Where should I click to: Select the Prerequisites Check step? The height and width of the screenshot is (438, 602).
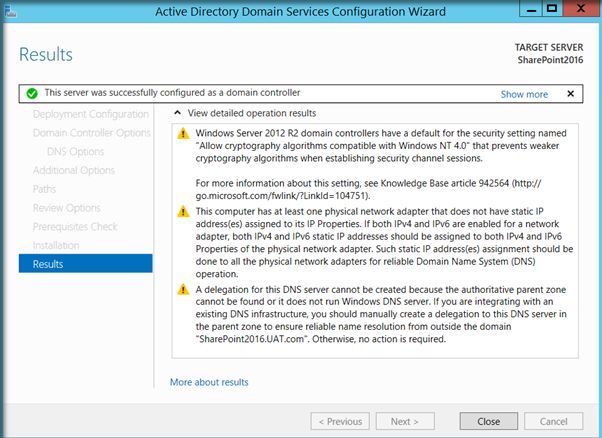(75, 227)
